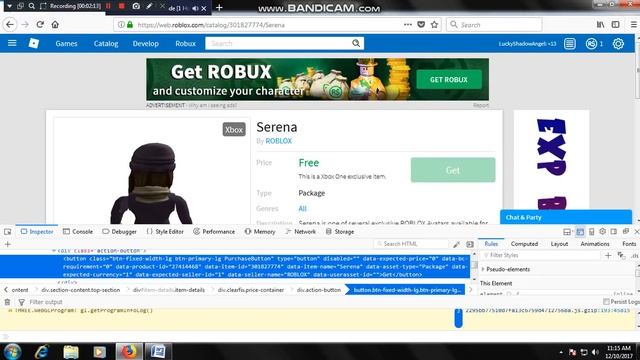Open the Roblox messages feed icon
Image resolution: width=640 pixels, height=360 pixels.
coord(570,43)
